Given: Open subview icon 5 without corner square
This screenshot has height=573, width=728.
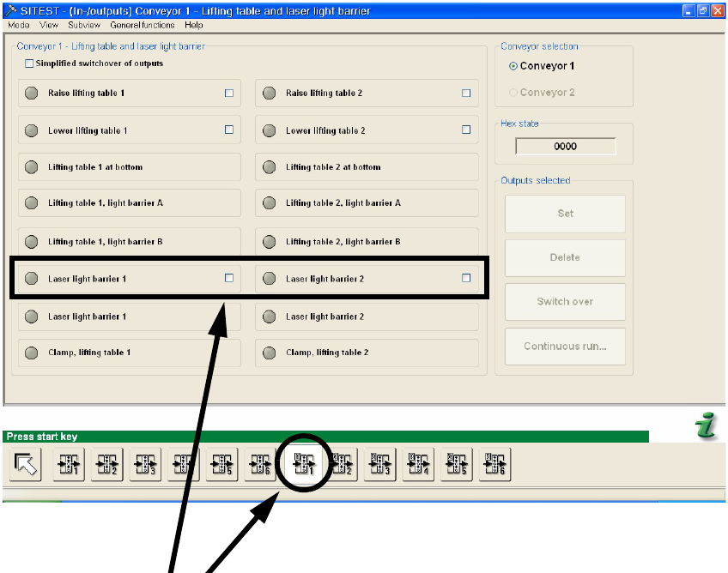Looking at the screenshot, I should point(222,464).
